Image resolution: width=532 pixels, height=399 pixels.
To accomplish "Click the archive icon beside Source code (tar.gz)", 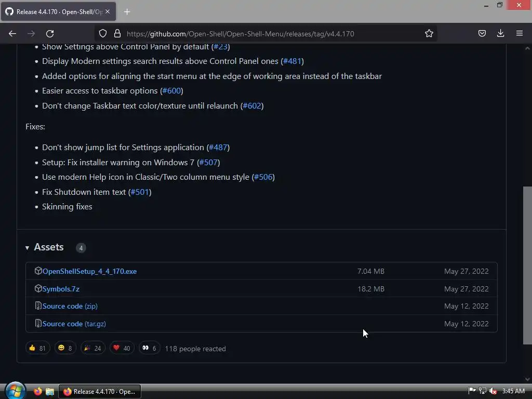I will (x=38, y=323).
